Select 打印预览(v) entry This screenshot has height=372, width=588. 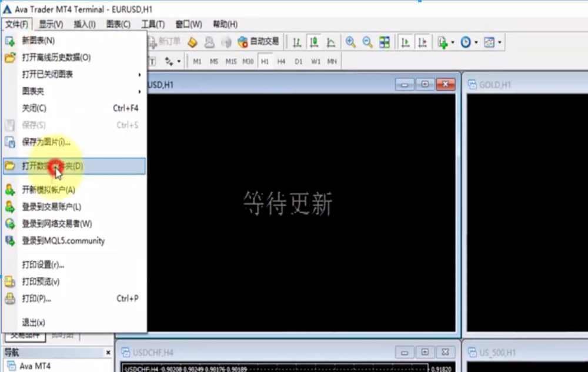pyautogui.click(x=74, y=281)
